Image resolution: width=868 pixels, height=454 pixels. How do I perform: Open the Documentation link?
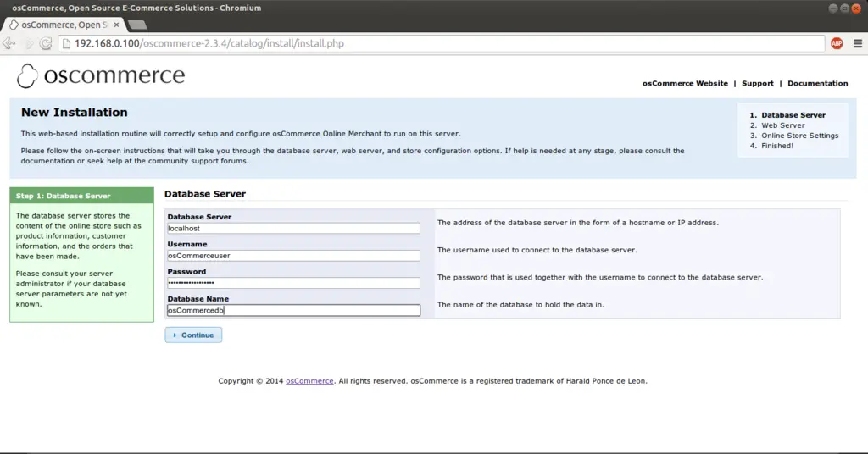pos(818,84)
